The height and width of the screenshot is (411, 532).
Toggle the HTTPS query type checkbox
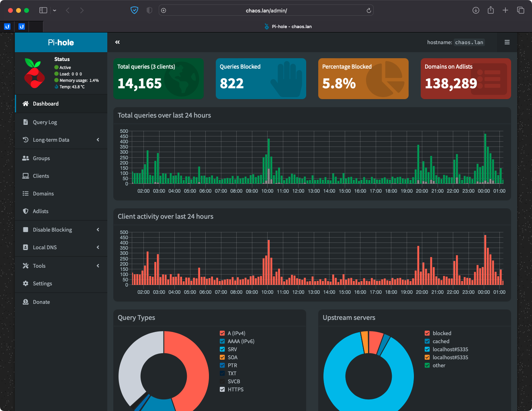222,389
